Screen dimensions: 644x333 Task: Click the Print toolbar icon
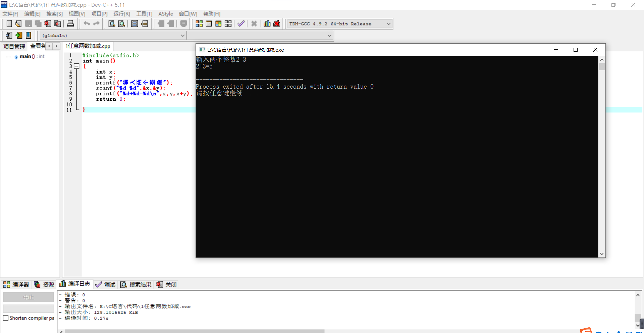[x=70, y=23]
